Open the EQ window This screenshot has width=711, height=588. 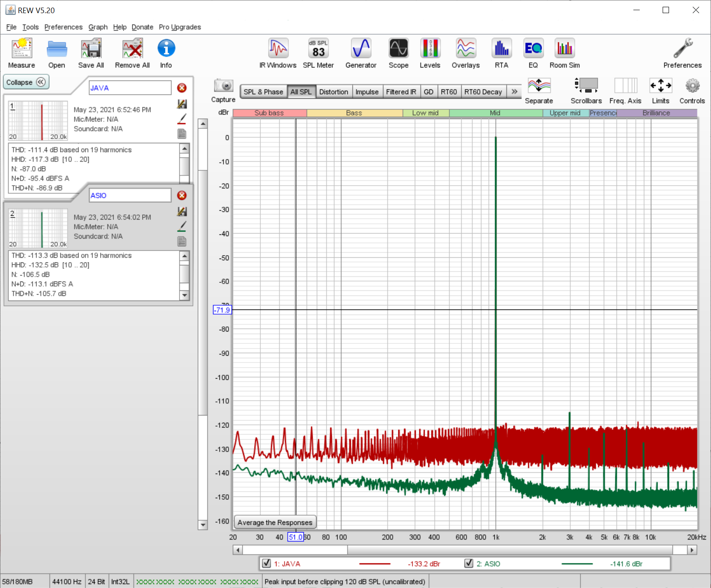point(533,53)
